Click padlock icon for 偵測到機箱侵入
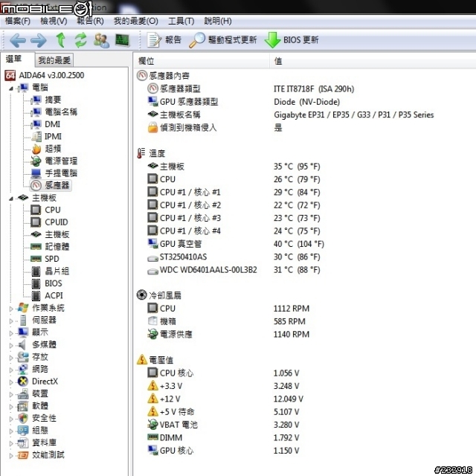The height and width of the screenshot is (476, 476). click(x=152, y=127)
